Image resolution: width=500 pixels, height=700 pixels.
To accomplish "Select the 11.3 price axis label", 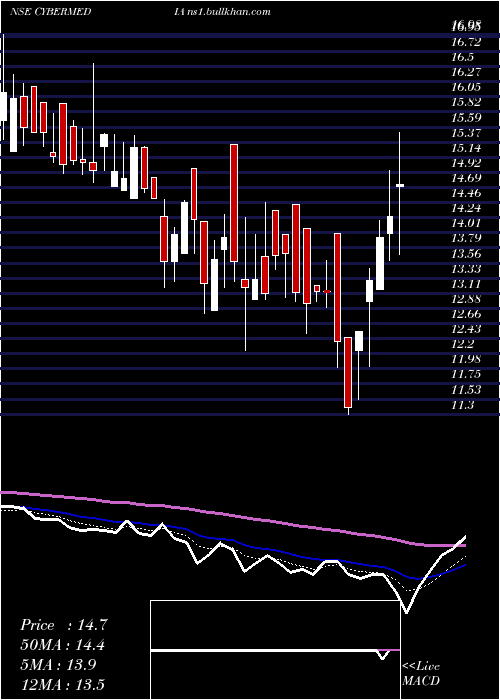I will [462, 405].
